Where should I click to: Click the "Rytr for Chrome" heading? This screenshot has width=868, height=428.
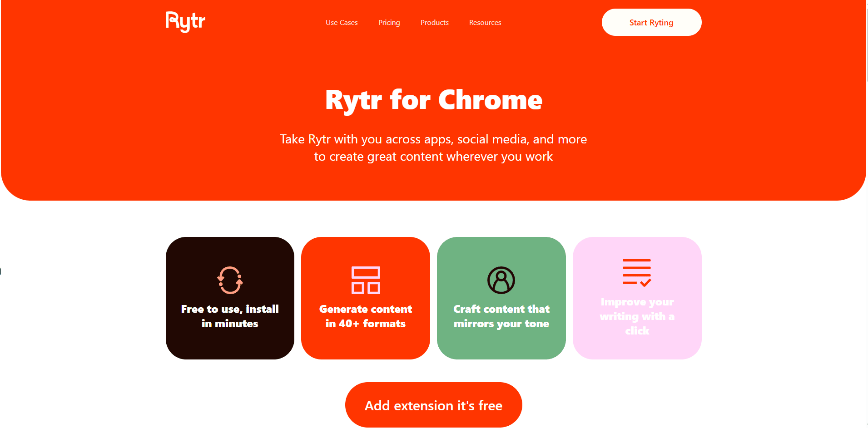434,100
